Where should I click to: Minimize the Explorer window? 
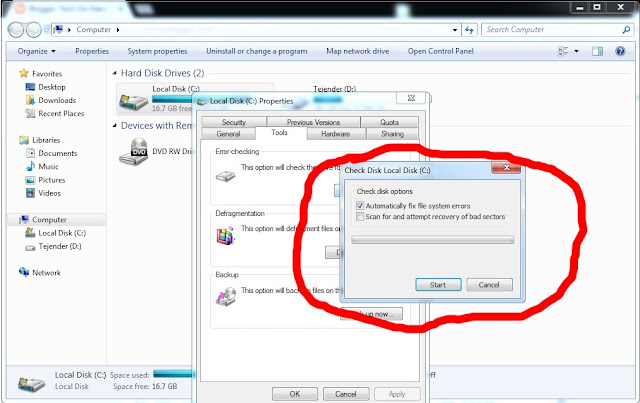(579, 7)
